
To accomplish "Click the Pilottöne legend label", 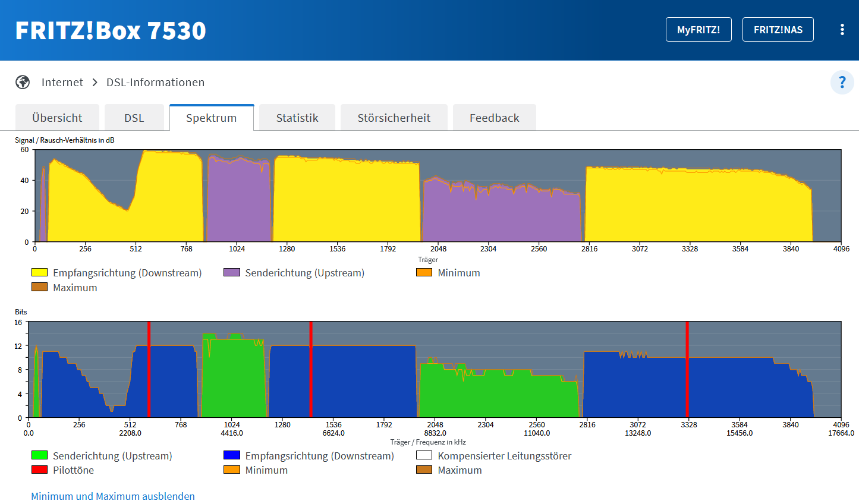I will (73, 470).
